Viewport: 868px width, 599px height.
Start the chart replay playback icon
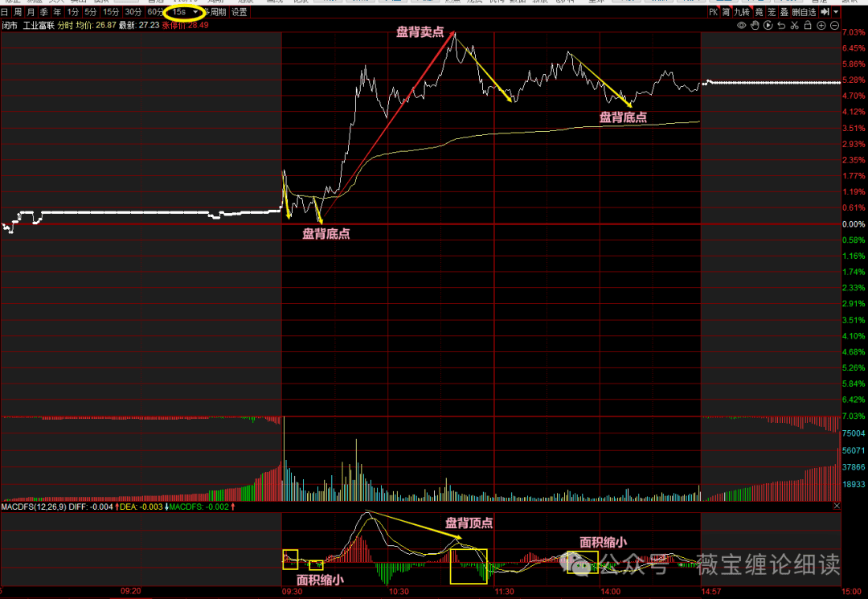768,26
